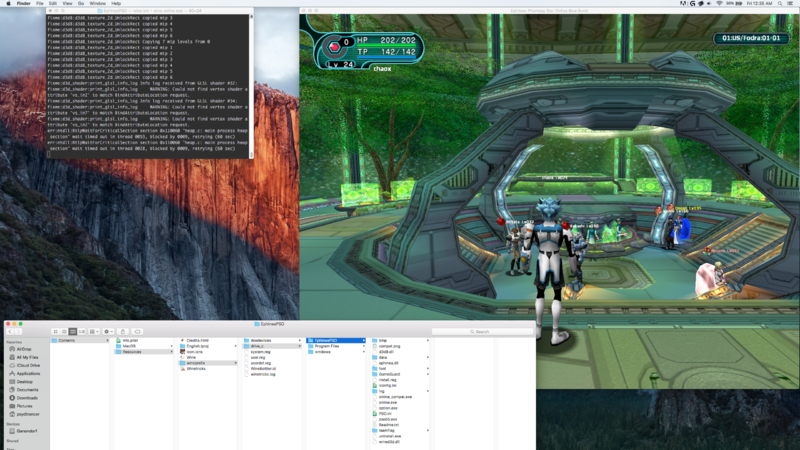Select Downloads in Finder sidebar
Viewport: 800px width, 450px height.
click(27, 398)
